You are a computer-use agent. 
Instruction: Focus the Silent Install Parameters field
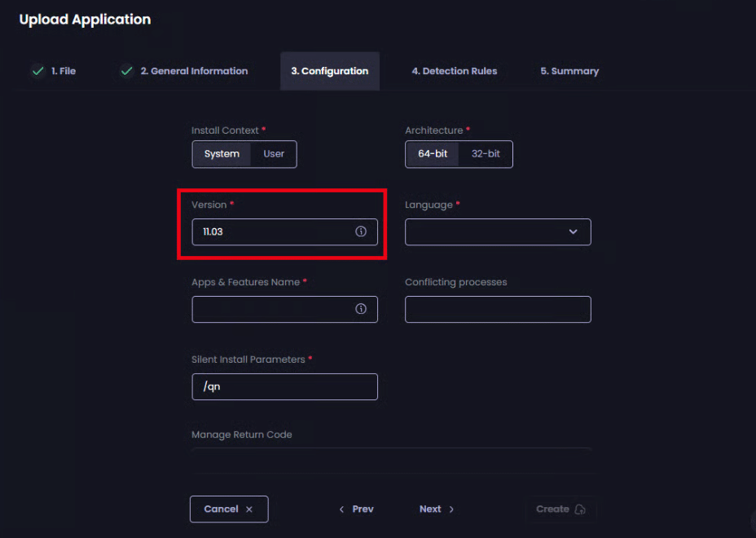(284, 387)
